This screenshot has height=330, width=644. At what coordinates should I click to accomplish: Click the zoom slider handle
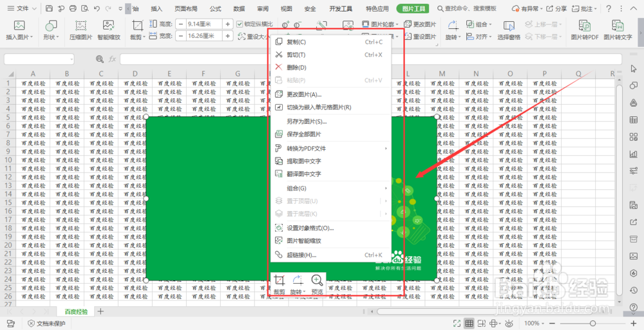pos(592,323)
